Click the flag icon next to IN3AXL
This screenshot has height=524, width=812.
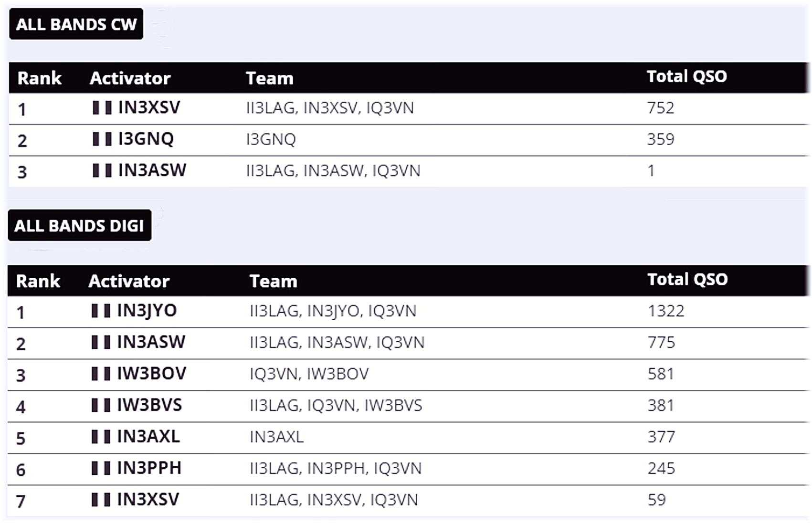point(101,437)
